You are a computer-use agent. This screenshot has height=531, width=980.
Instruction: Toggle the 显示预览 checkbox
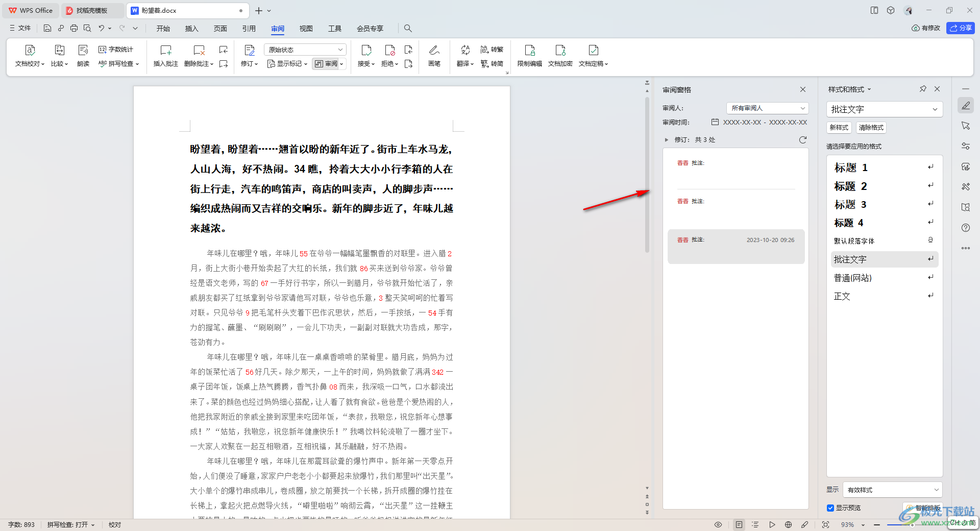pos(830,508)
